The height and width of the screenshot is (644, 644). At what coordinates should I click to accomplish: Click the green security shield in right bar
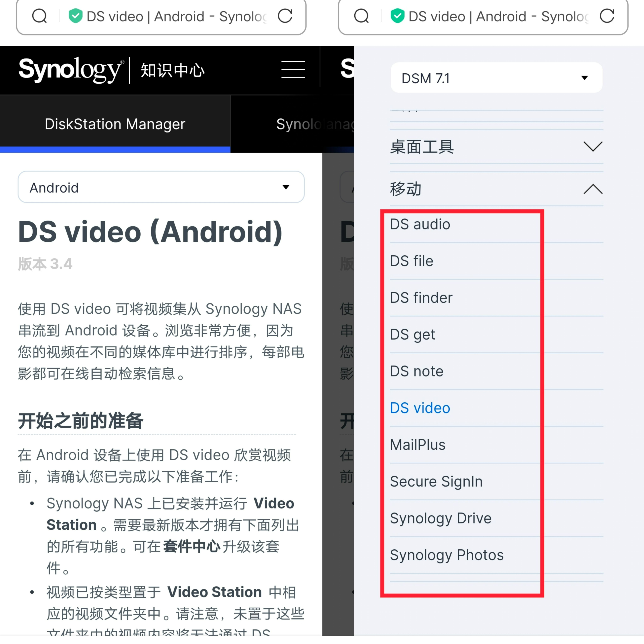[x=398, y=16]
